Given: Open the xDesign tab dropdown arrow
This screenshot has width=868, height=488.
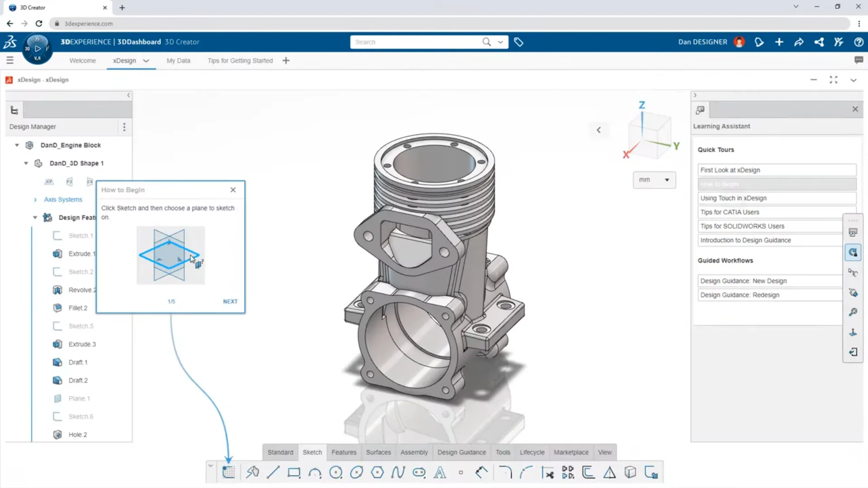Looking at the screenshot, I should (146, 61).
